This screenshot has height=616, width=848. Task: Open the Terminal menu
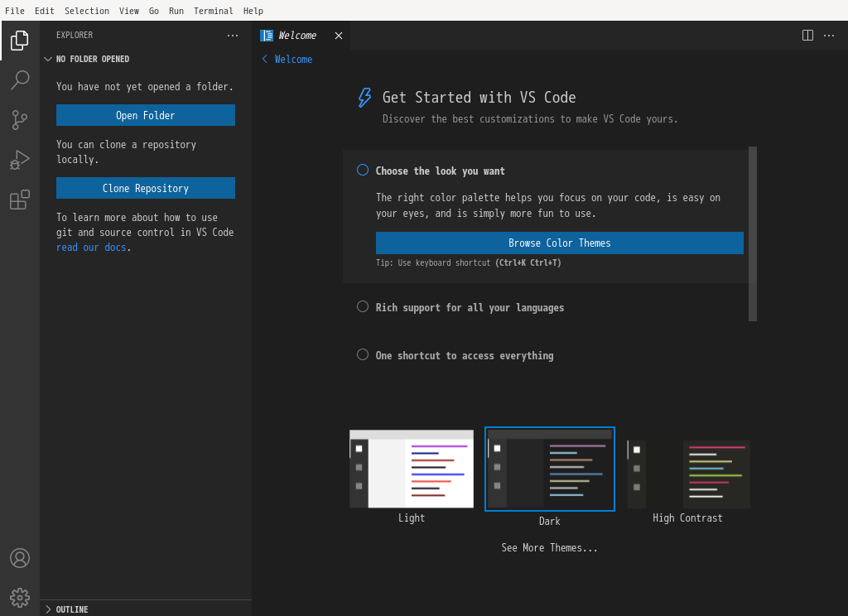click(213, 11)
